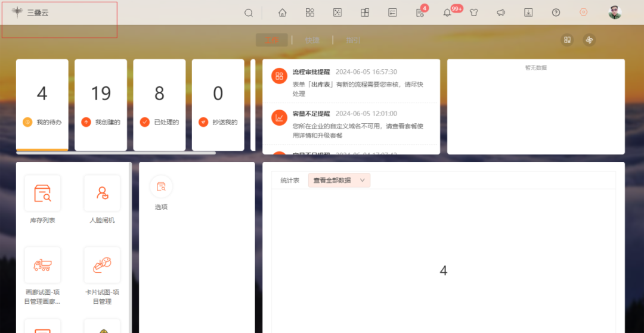Open the 画廊试图-项目管理画廊 app icon
The image size is (644, 333).
click(x=42, y=265)
